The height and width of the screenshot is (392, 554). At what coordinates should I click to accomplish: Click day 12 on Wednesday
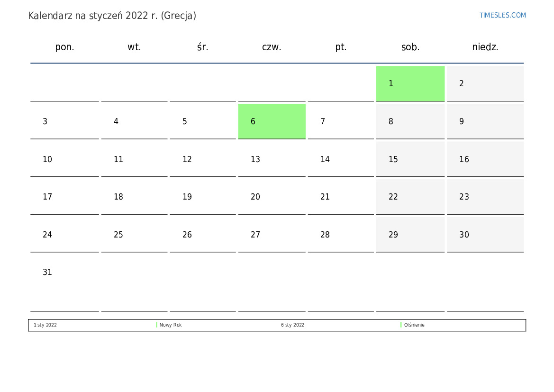pos(187,159)
